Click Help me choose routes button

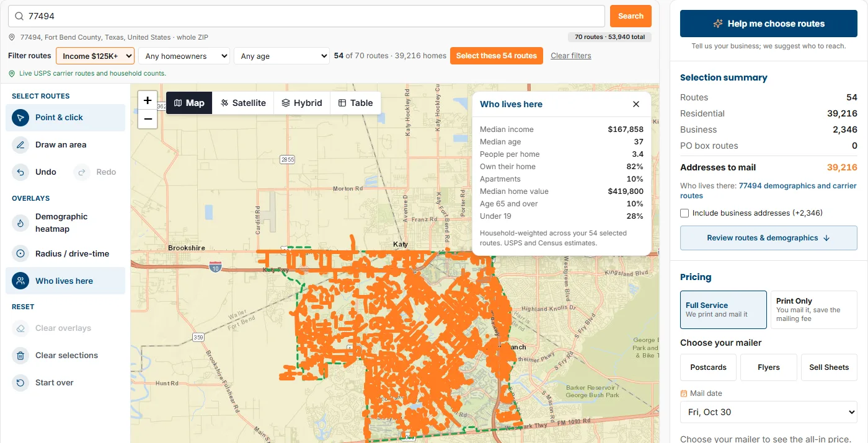(769, 24)
